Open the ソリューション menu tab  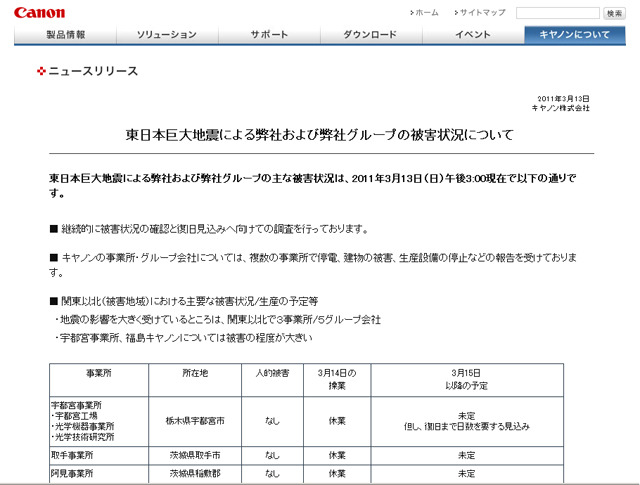pyautogui.click(x=167, y=35)
